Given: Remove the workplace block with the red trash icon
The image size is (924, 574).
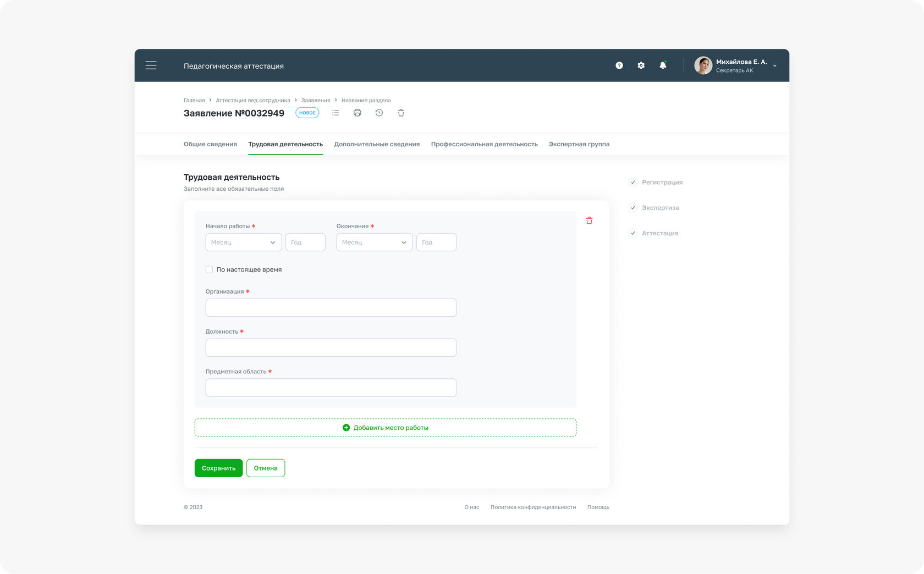Looking at the screenshot, I should pos(590,220).
